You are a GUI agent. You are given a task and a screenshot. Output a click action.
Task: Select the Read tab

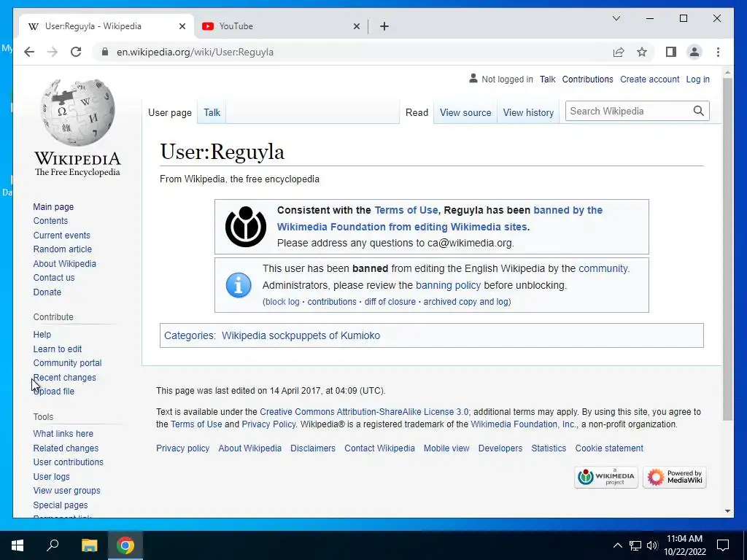(x=417, y=113)
